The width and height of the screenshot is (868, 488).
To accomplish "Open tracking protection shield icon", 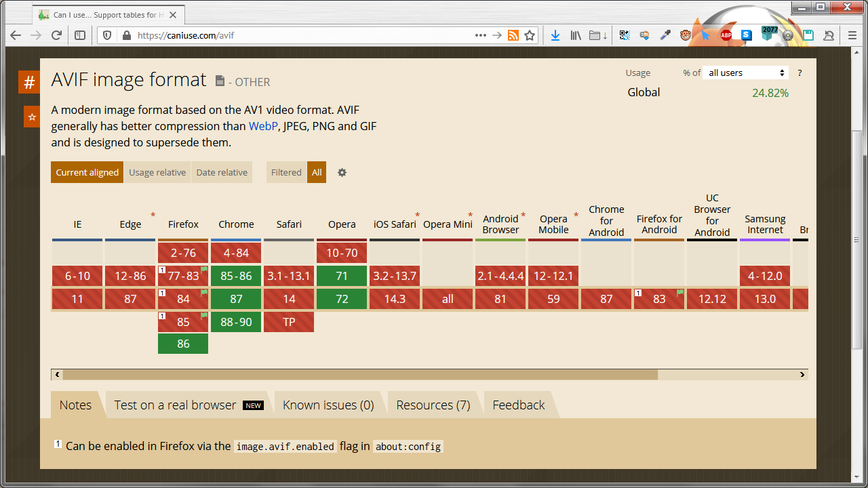I will [x=108, y=35].
